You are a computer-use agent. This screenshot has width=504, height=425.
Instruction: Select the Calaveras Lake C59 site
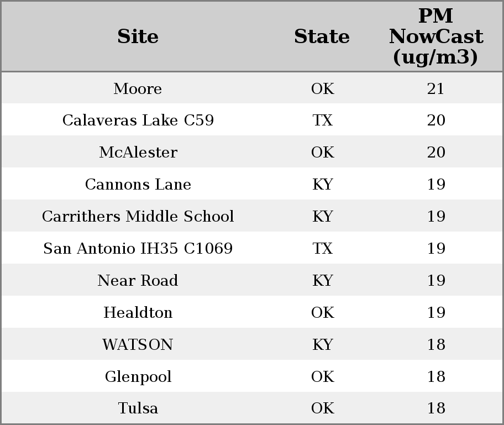tap(138, 120)
